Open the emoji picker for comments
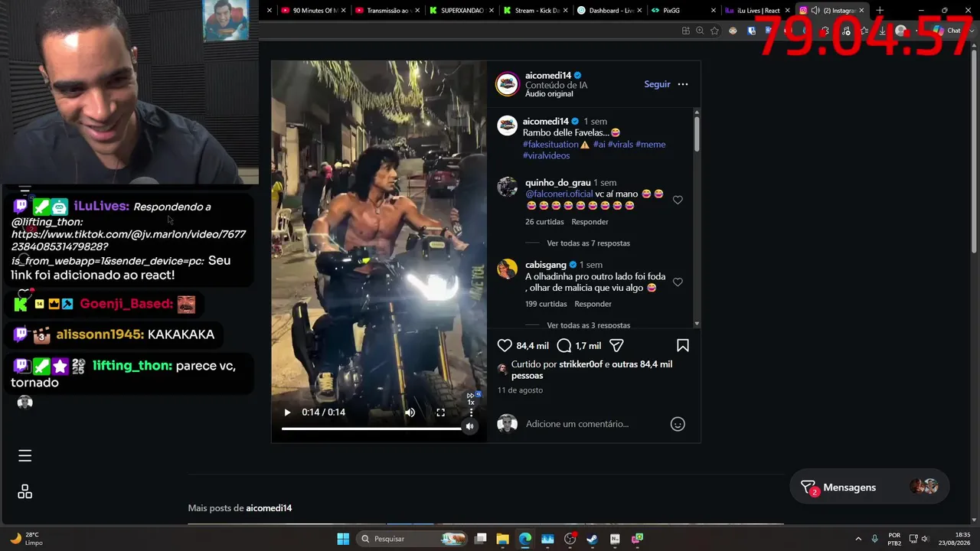This screenshot has height=551, width=980. pyautogui.click(x=678, y=424)
